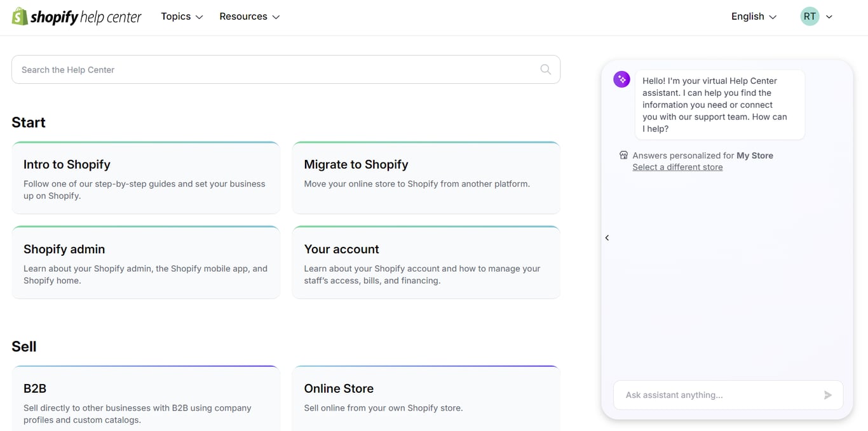
Task: Click the storefront icon next to My Store
Action: pos(623,154)
